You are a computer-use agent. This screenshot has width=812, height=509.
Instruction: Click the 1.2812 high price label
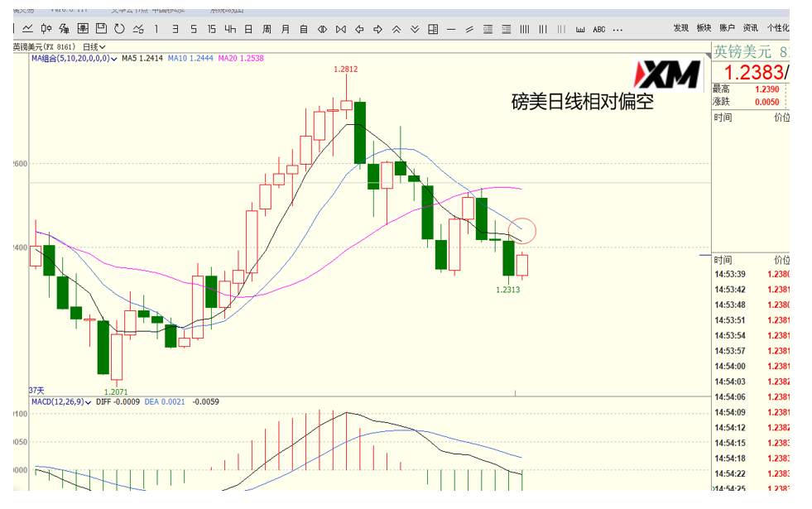point(345,69)
